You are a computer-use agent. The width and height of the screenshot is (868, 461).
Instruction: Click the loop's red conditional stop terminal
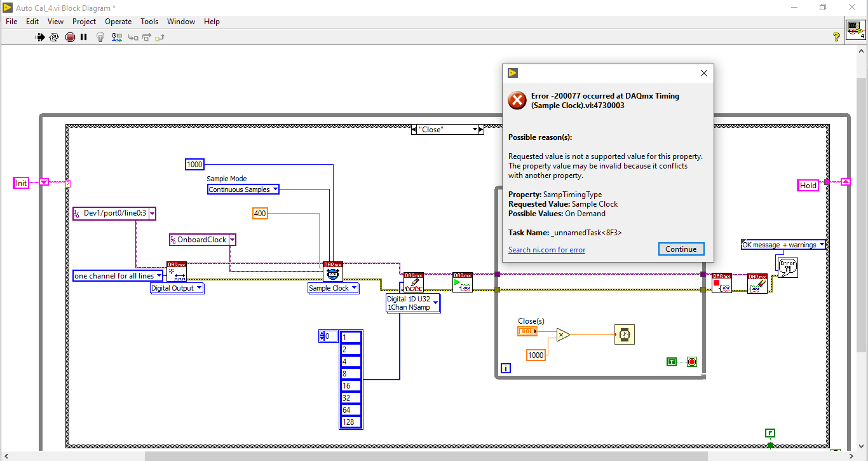pos(692,361)
